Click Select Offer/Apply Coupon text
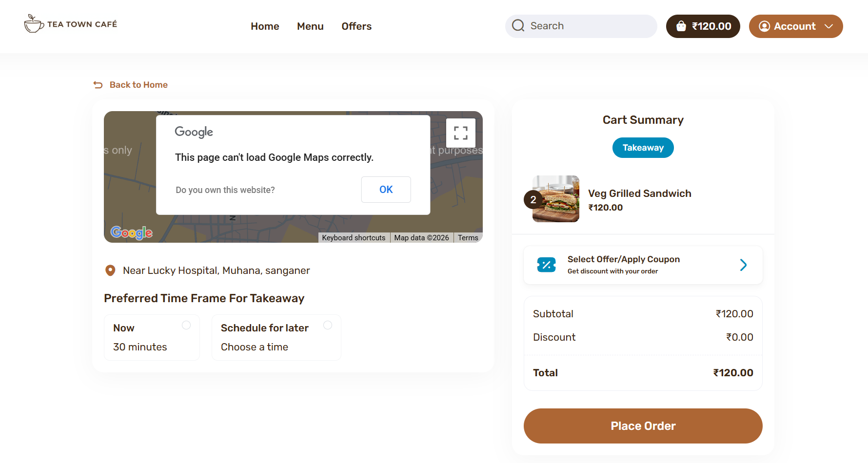The image size is (868, 463). 624,259
